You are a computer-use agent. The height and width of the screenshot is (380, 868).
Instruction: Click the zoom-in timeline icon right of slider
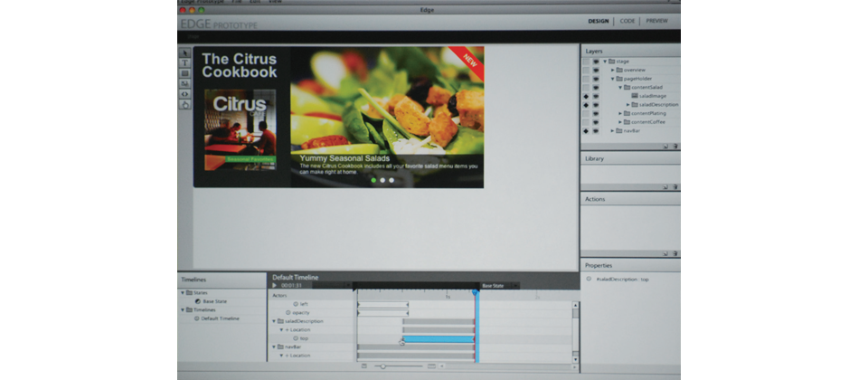[432, 366]
